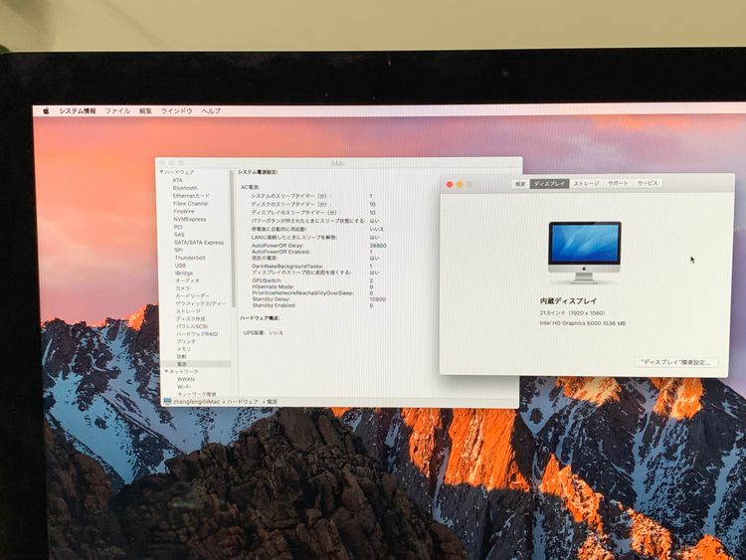Select USB in the sidebar
Image resolution: width=746 pixels, height=560 pixels.
[180, 266]
